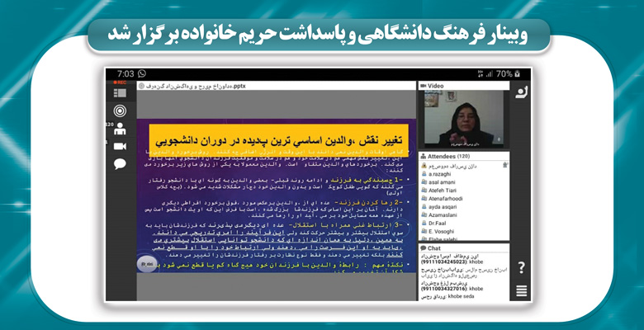
Task: Click the round icon before the pptx filename
Action: click(141, 86)
